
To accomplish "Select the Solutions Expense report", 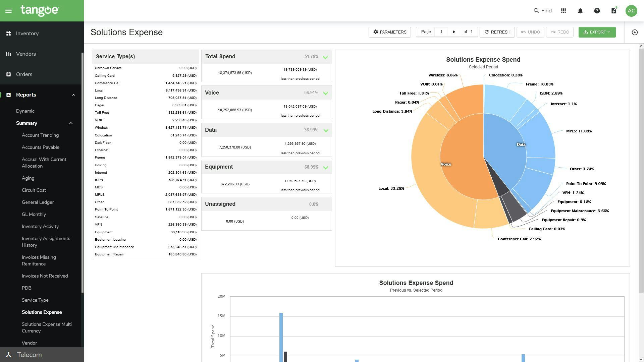I will [42, 312].
